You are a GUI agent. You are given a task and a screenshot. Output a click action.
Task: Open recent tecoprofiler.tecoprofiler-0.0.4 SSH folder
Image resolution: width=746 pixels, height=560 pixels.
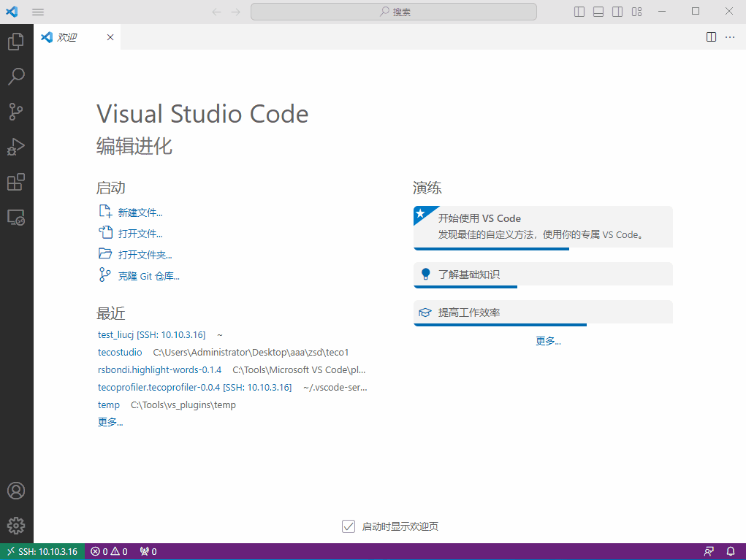(x=194, y=388)
